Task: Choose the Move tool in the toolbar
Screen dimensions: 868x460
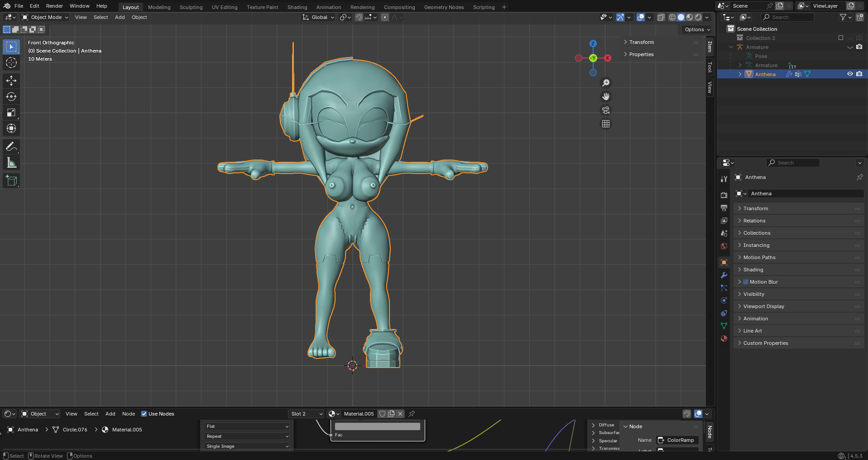Action: [x=11, y=81]
